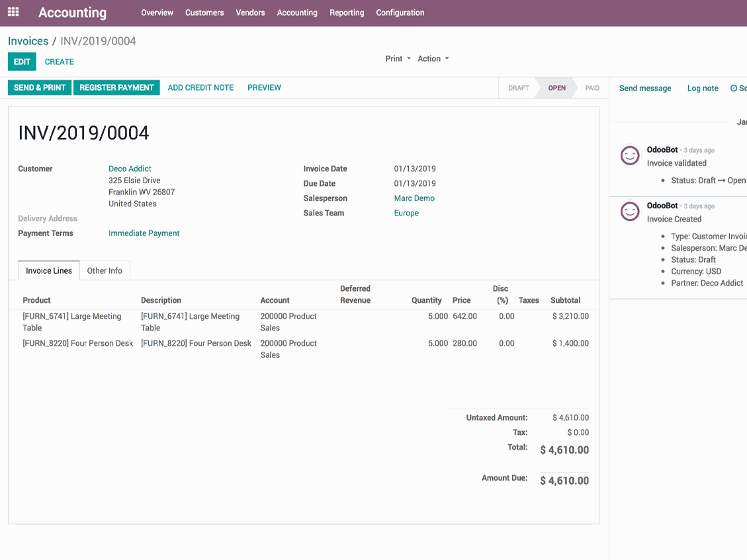Open the Deco Addict customer link
This screenshot has height=560, width=747.
click(130, 169)
